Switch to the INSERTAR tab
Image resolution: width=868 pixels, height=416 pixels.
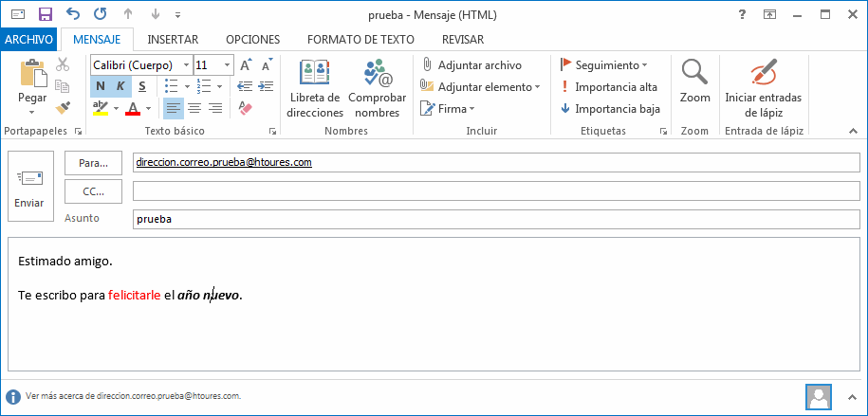(173, 39)
